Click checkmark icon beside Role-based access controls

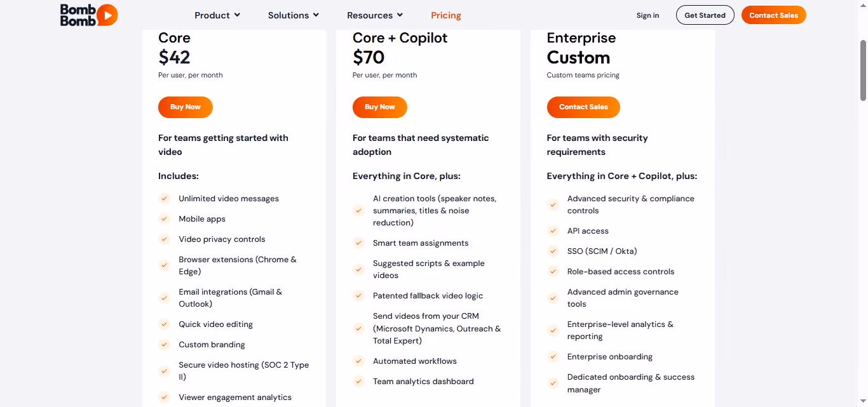[x=553, y=271]
